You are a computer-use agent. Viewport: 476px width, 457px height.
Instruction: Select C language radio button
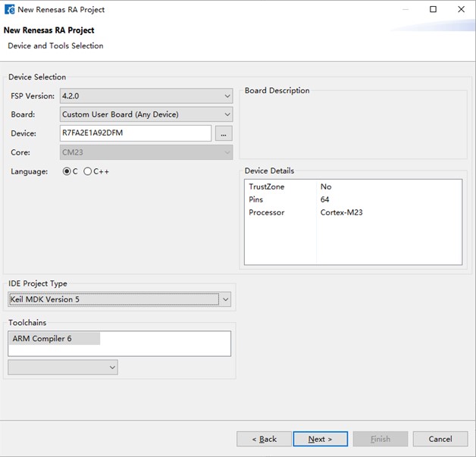coord(67,171)
